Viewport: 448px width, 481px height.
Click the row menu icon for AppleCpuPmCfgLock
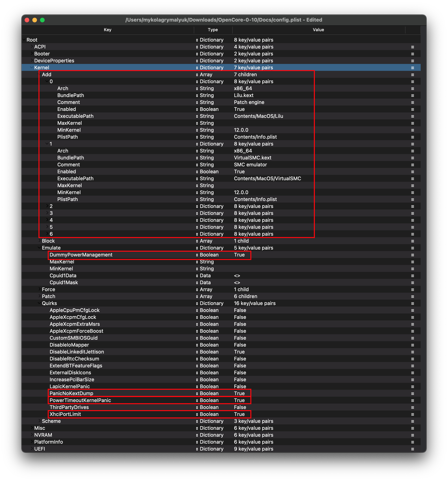pyautogui.click(x=412, y=310)
